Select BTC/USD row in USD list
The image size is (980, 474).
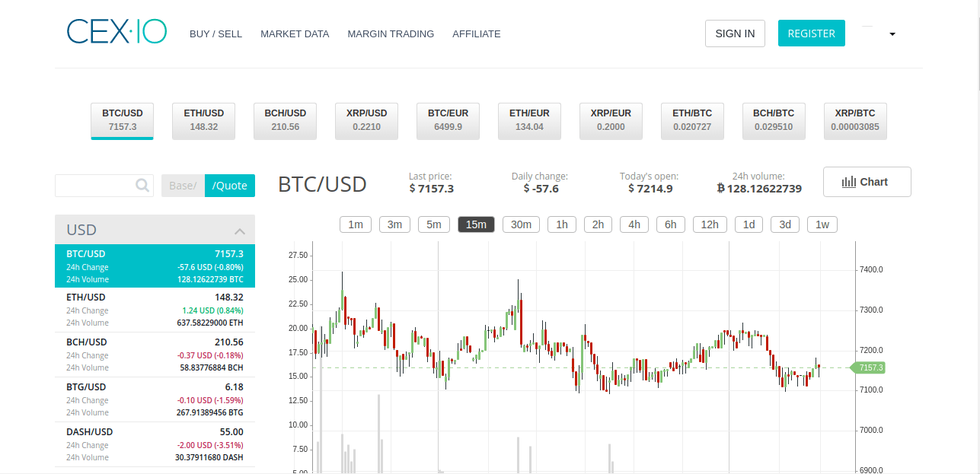click(x=155, y=266)
